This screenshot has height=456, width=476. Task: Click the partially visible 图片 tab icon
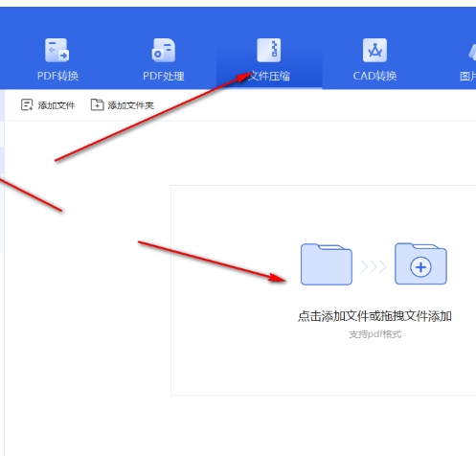(x=472, y=51)
